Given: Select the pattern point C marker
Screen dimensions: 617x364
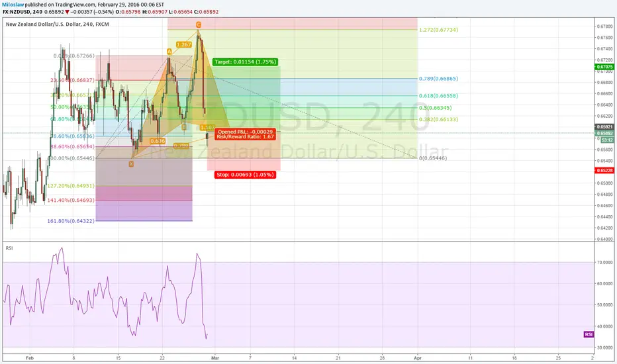Looking at the screenshot, I should coord(199,24).
